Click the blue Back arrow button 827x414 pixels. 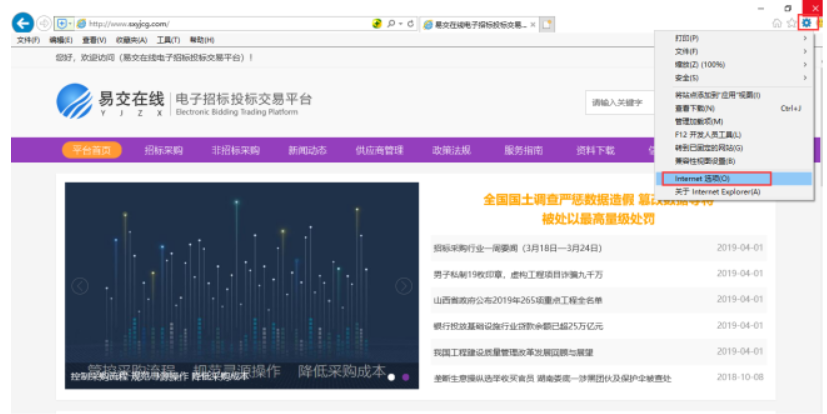click(x=23, y=23)
